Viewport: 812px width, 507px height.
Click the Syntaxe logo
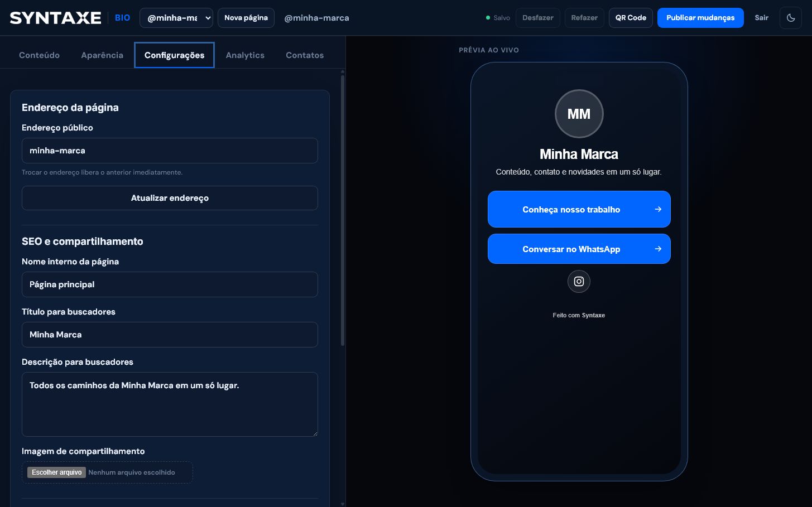[55, 18]
